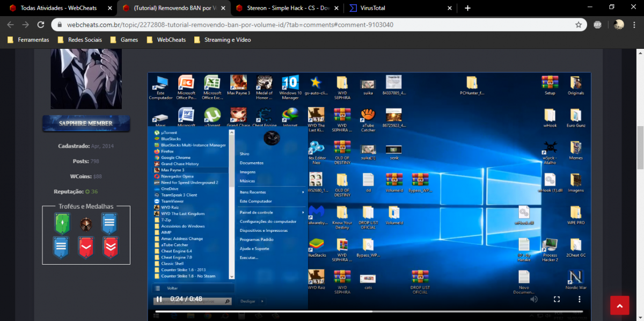The image size is (644, 321).
Task: Close the Stereon - Simple Hack tab
Action: point(336,8)
